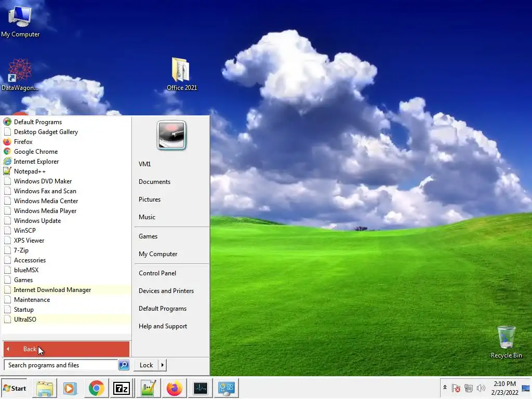Click the Action Center flag tray icon

click(456, 388)
